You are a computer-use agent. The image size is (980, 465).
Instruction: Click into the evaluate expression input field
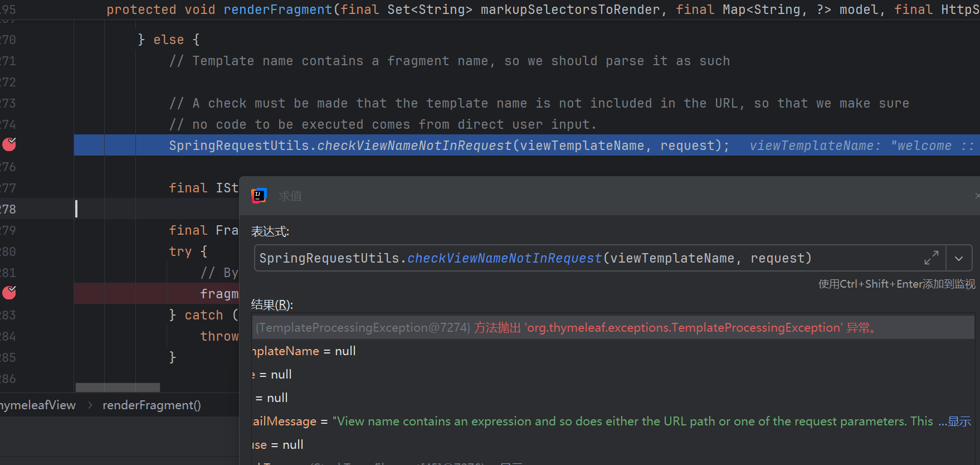557,258
